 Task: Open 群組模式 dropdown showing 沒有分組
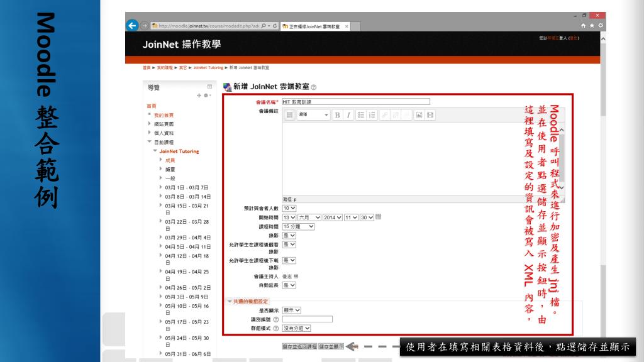coord(297,328)
